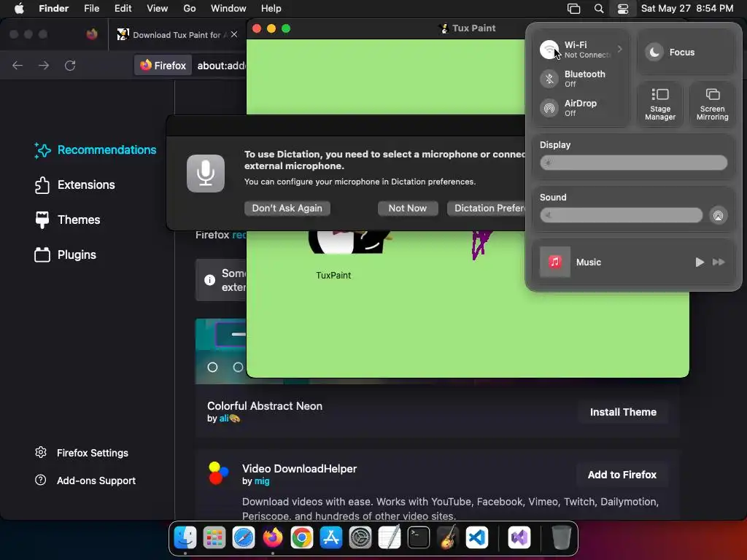Open Recommendations in Firefox add-ons sidebar
The image size is (747, 560).
(96, 150)
